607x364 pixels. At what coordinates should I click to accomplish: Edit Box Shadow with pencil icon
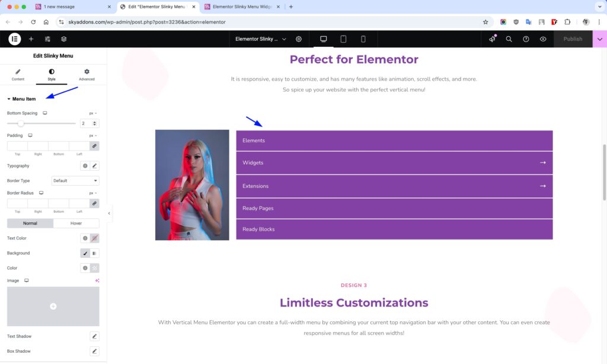pos(94,351)
